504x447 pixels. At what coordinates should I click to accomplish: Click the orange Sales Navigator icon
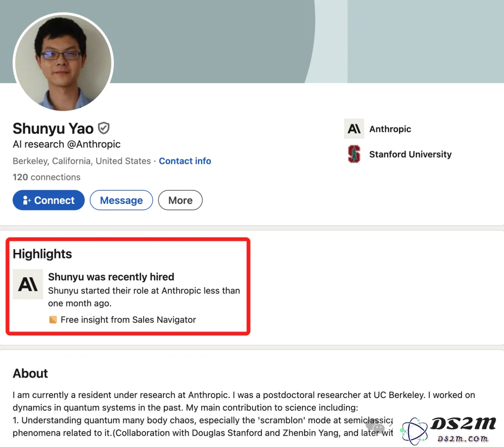53,320
